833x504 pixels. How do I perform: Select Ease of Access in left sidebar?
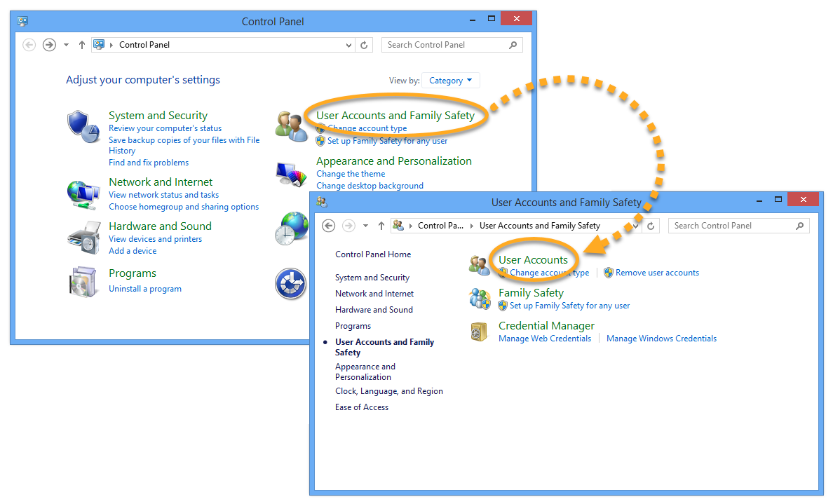pos(362,407)
